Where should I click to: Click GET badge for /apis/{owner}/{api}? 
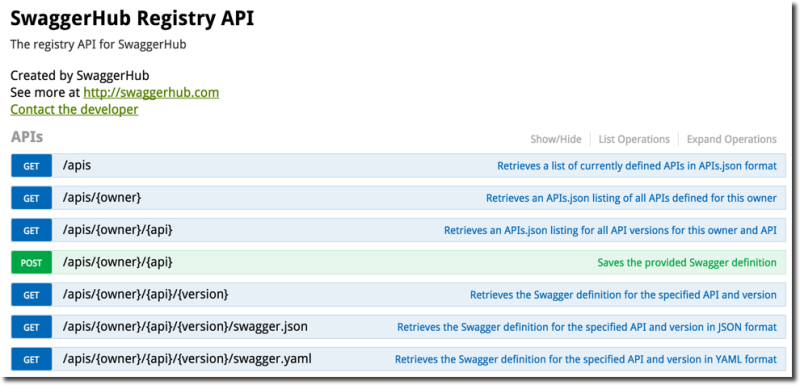point(32,230)
